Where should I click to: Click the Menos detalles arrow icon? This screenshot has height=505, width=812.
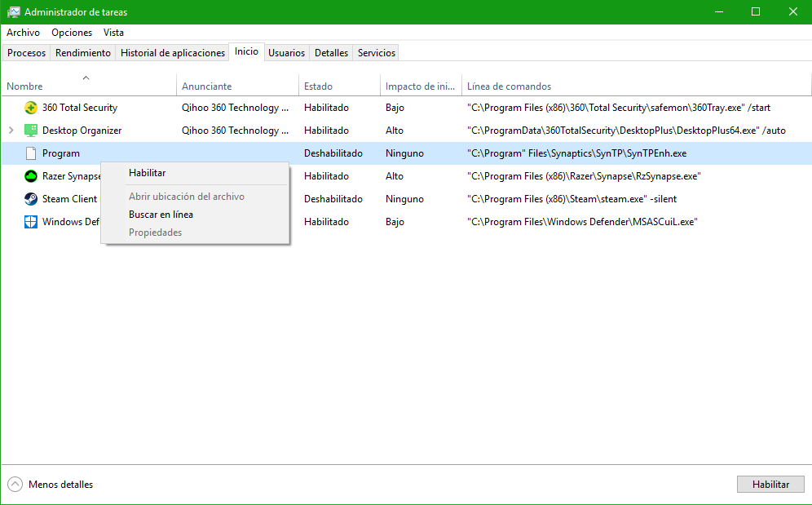click(15, 485)
